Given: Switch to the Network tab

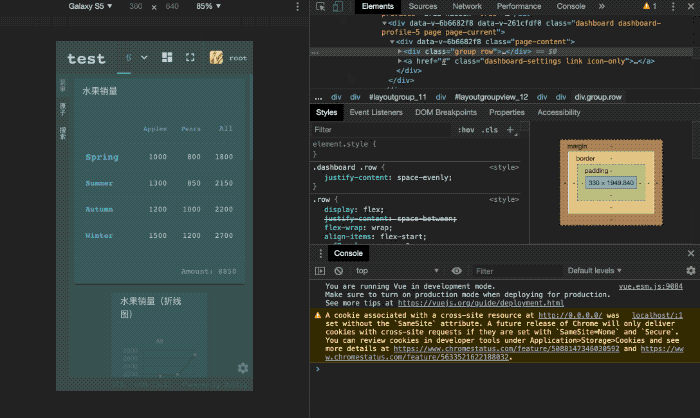Looking at the screenshot, I should 466,7.
